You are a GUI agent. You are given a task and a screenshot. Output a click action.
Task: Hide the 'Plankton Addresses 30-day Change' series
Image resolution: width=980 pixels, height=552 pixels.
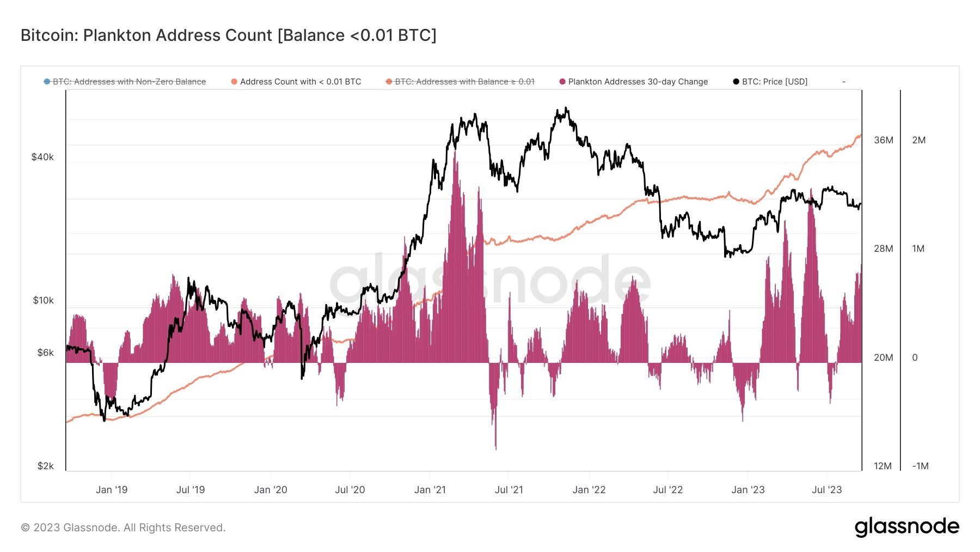click(x=638, y=82)
